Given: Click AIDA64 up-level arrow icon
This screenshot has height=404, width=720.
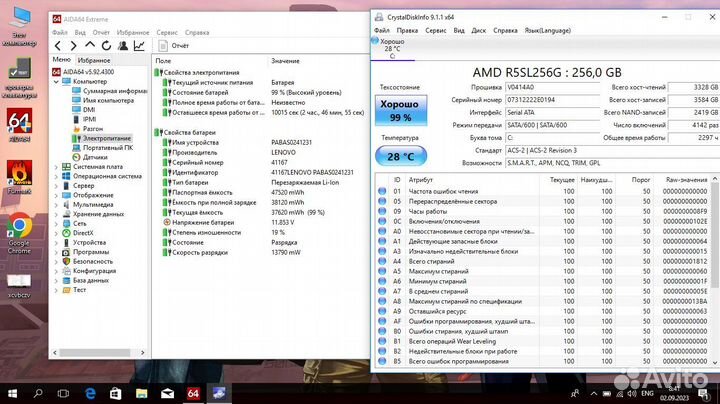Looking at the screenshot, I should click(90, 45).
